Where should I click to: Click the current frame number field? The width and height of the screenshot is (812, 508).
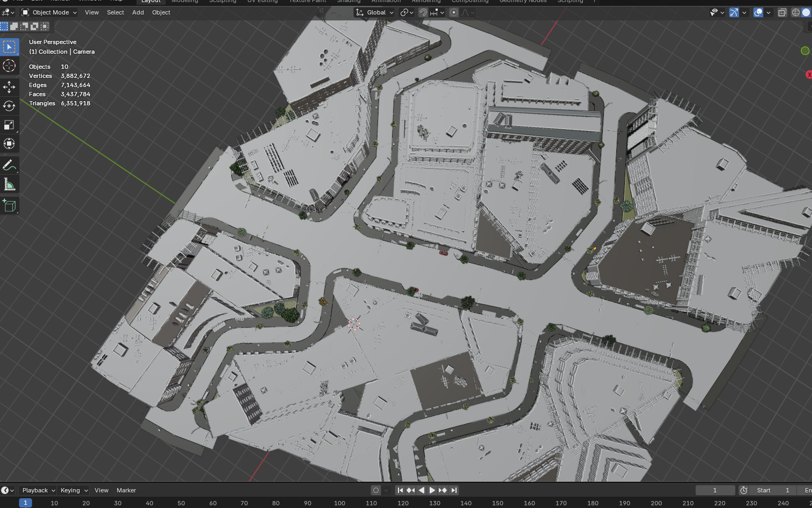pyautogui.click(x=715, y=490)
